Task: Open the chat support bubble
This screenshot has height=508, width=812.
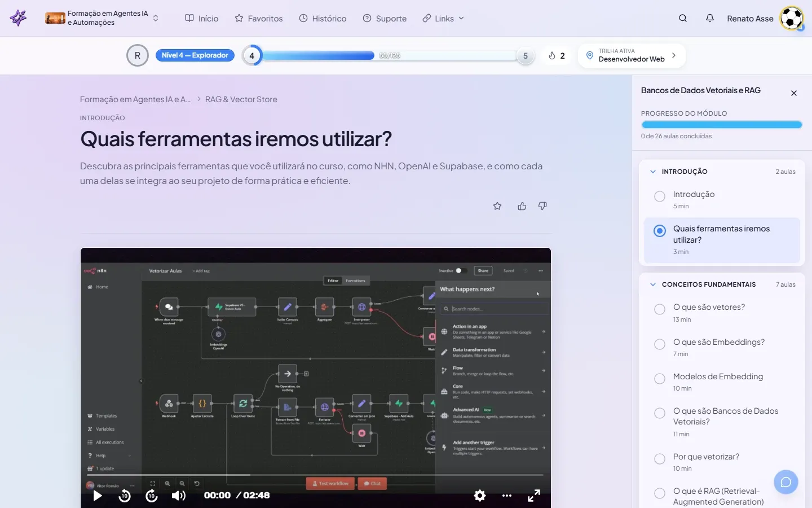Action: pos(786,482)
